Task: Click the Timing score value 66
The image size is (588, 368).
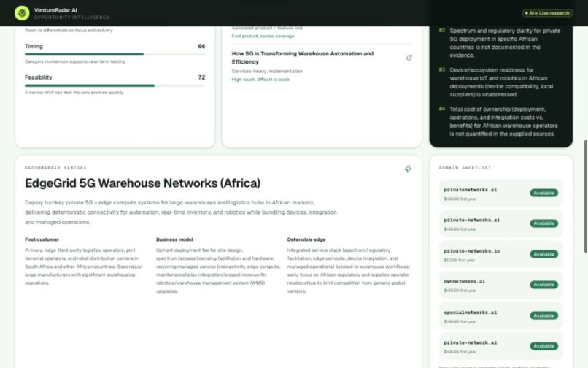Action: [201, 46]
